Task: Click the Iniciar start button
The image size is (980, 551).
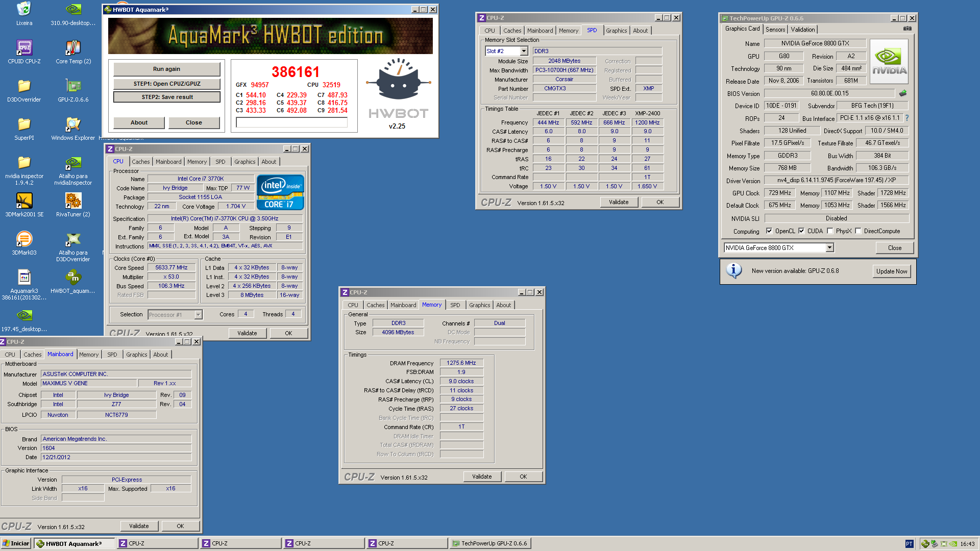Action: pyautogui.click(x=16, y=543)
